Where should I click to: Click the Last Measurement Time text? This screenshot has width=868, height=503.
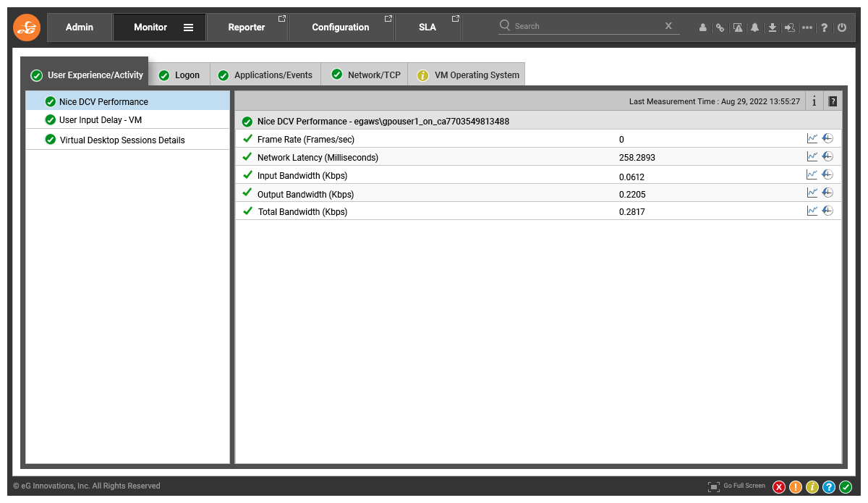click(715, 101)
